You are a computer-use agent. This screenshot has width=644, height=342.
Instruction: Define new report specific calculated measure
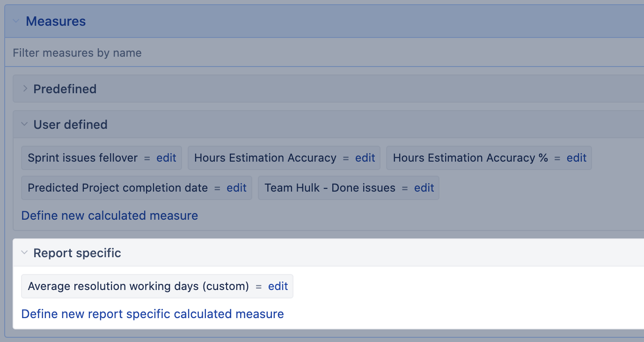coord(153,314)
